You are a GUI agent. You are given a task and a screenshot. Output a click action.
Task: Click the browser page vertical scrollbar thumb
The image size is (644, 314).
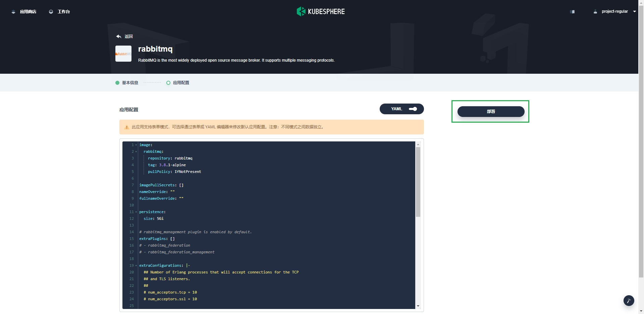coord(641,141)
